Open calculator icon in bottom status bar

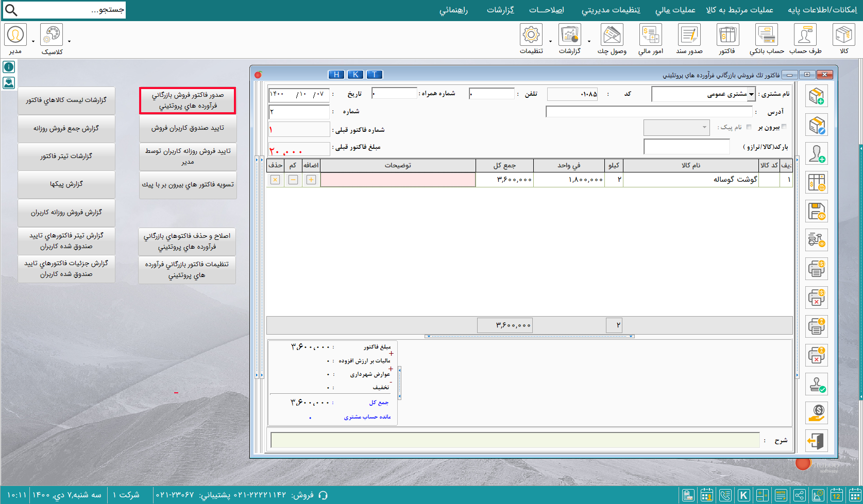point(762,495)
